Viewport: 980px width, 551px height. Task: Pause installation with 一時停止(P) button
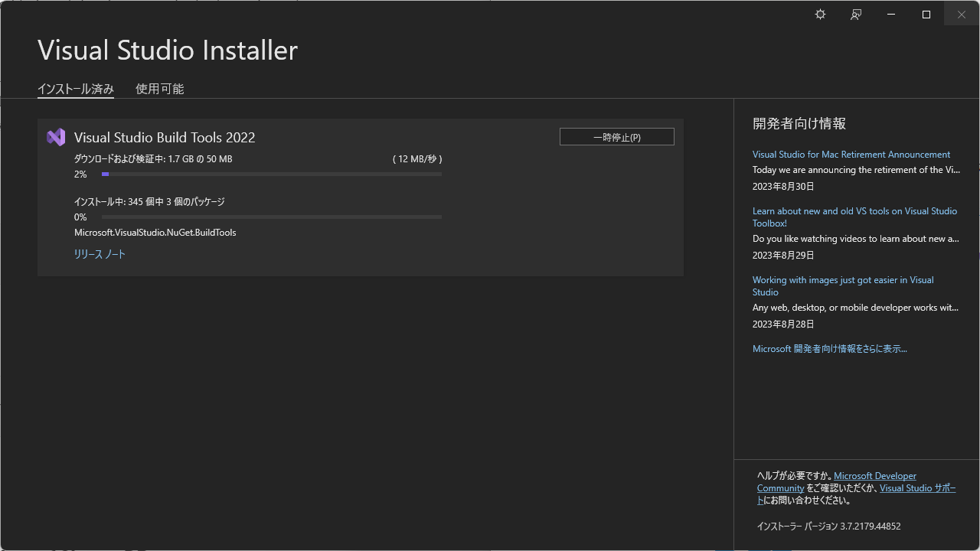click(x=616, y=137)
